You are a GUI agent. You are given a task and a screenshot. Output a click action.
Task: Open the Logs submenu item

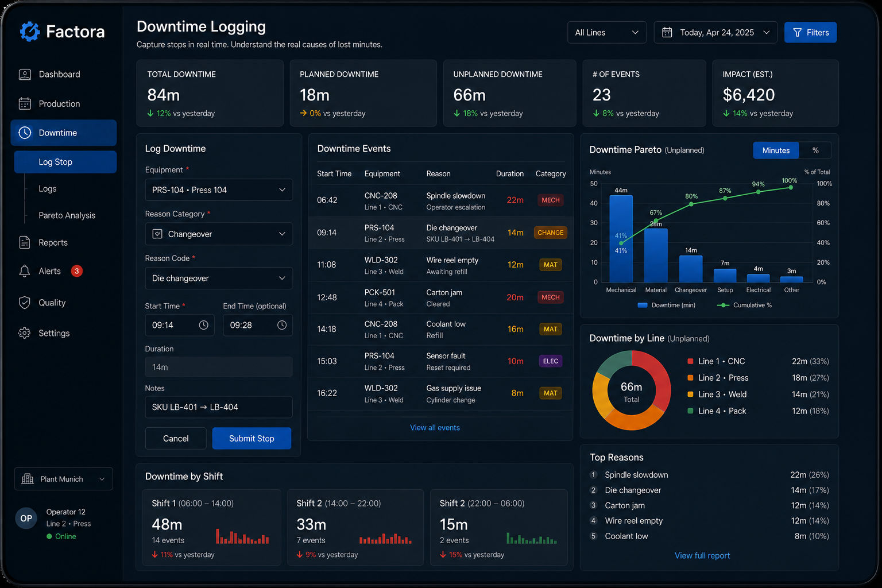pyautogui.click(x=48, y=188)
